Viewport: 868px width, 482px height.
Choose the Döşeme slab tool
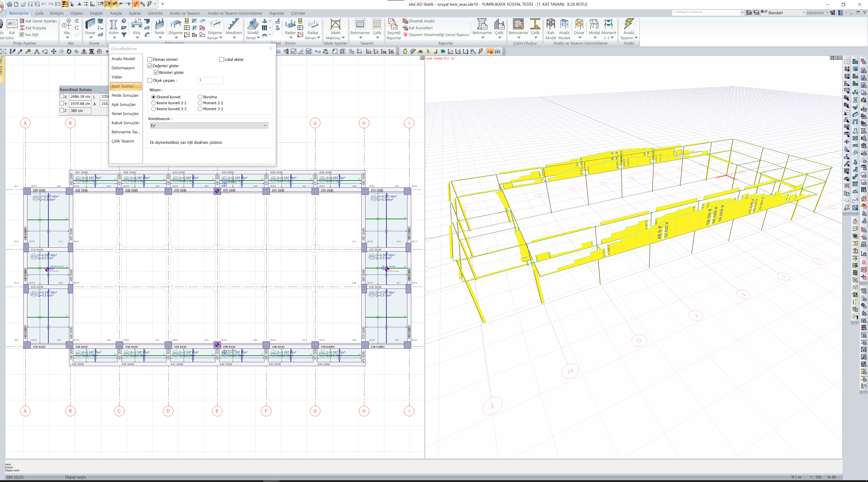[176, 27]
